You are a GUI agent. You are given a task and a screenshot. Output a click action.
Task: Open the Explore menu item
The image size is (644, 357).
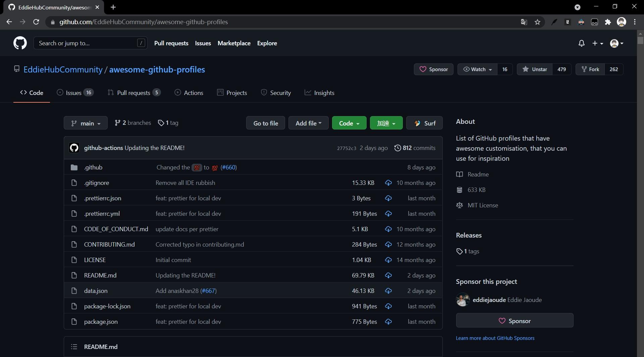(x=267, y=43)
